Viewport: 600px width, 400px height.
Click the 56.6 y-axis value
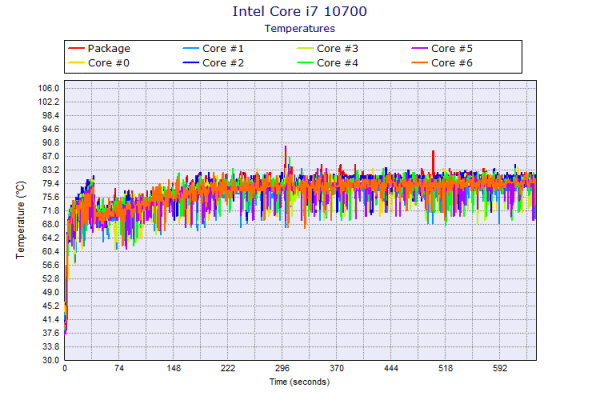tap(51, 265)
